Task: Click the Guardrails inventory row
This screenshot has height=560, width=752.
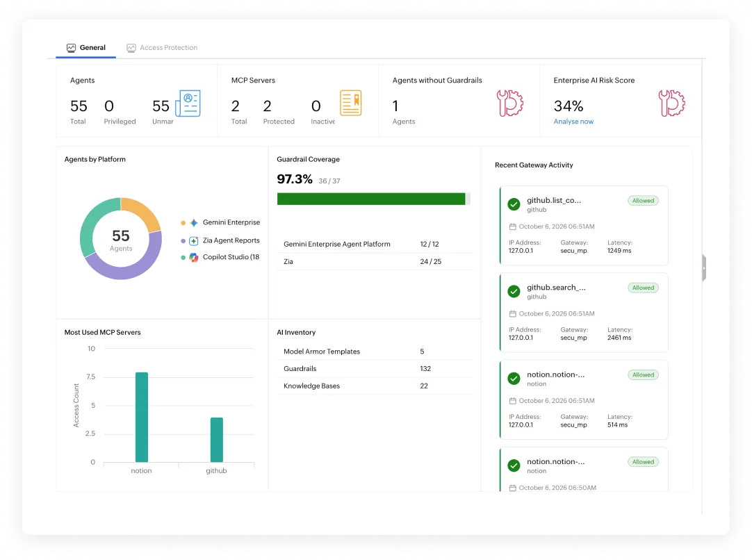Action: coord(375,369)
